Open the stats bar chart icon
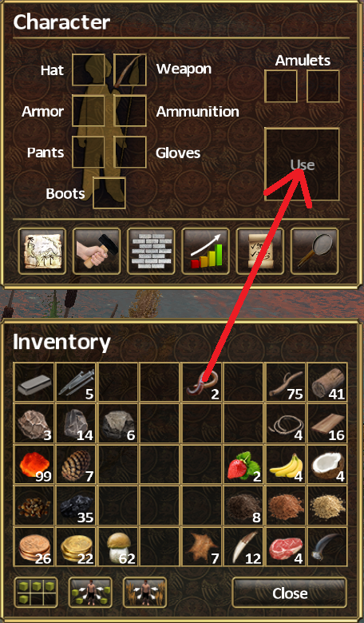 [206, 251]
